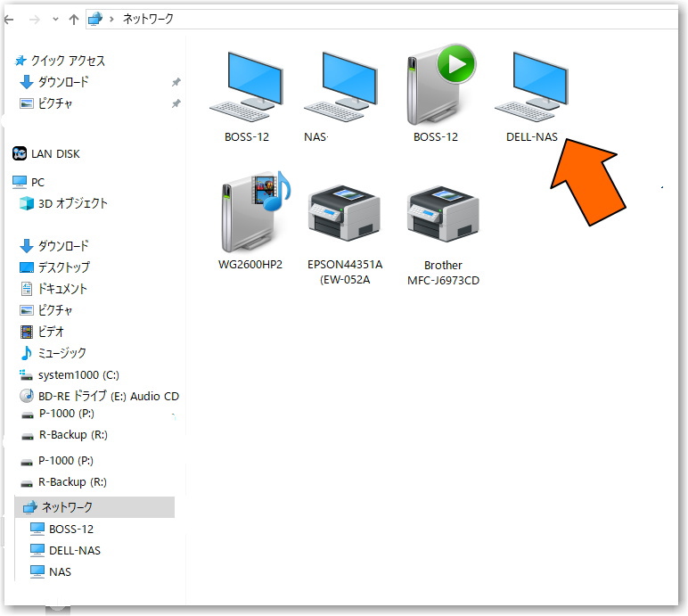The image size is (688, 616).
Task: Open 3D オブジェクト folder
Action: pos(63,203)
